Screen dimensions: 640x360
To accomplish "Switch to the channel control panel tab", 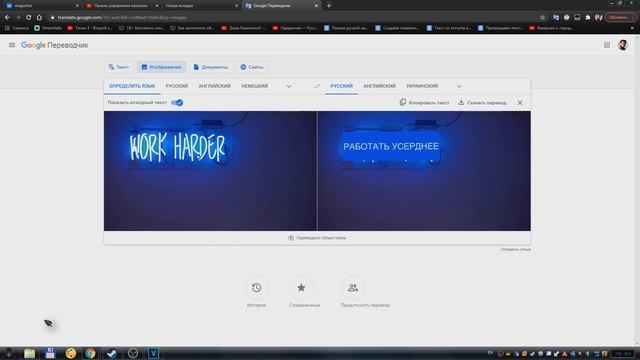I will 121,6.
